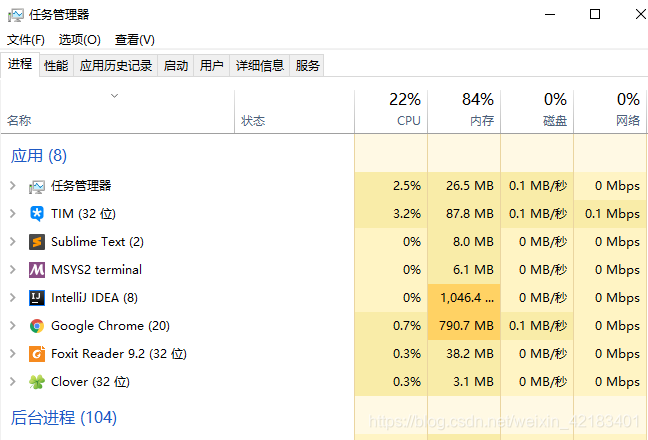This screenshot has width=648, height=440.
Task: Select the IntelliJ IDEA (8) process name
Action: click(x=94, y=298)
